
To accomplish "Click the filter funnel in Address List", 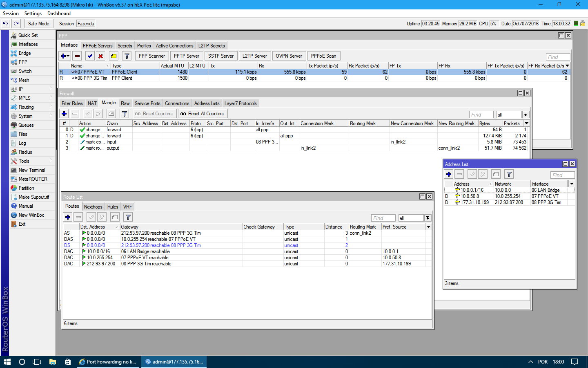I will [509, 174].
